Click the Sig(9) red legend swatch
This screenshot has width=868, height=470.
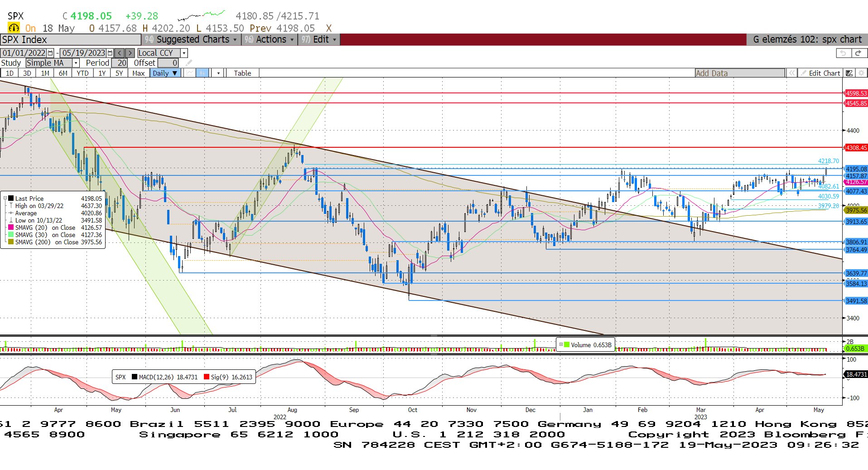[x=207, y=377]
